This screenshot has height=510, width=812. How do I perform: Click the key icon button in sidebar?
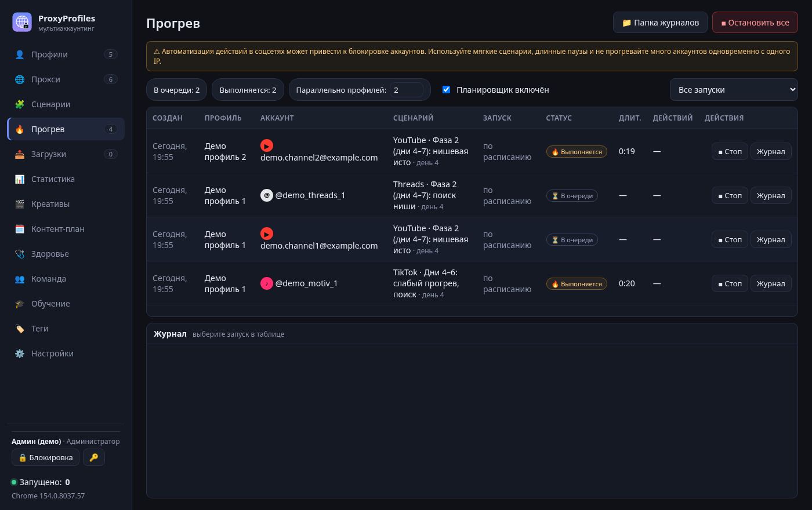(94, 457)
